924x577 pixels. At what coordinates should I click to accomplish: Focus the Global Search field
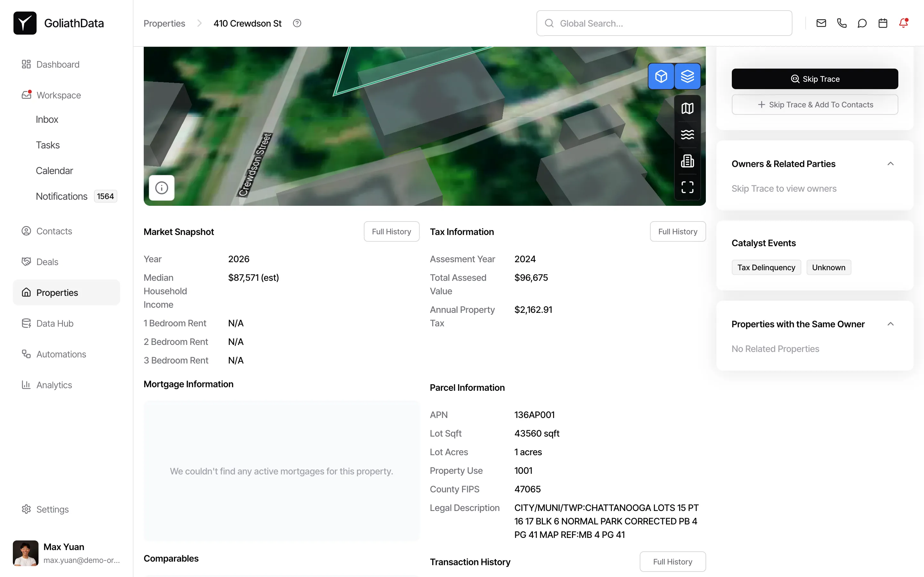(x=664, y=23)
